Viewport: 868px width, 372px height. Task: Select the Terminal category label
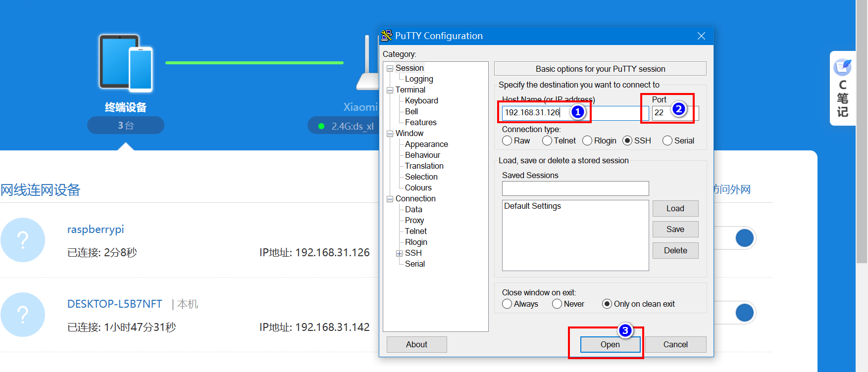(x=410, y=90)
